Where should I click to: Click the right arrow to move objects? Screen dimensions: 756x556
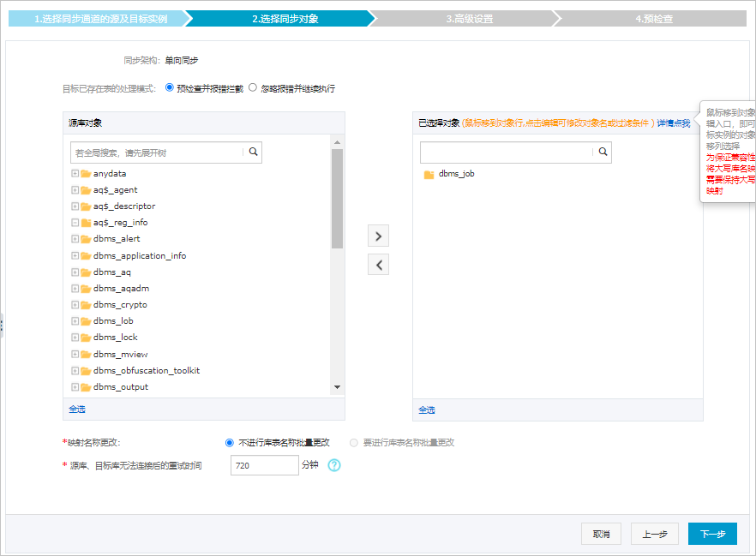point(378,235)
